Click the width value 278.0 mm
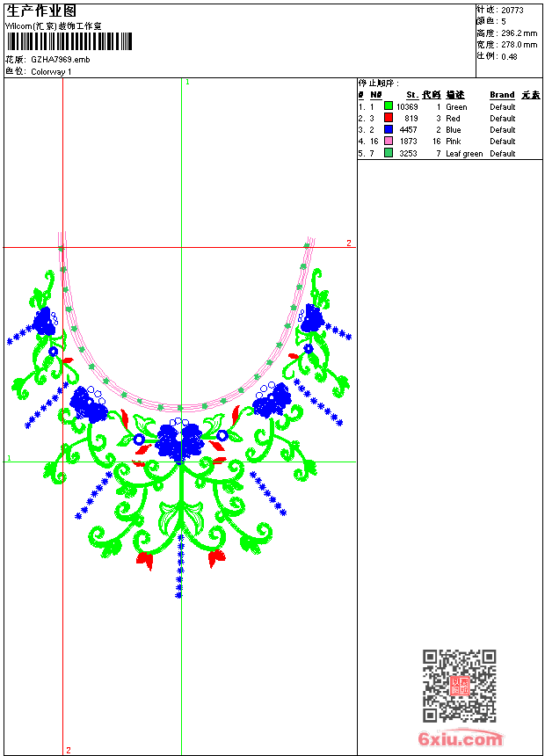 click(519, 45)
